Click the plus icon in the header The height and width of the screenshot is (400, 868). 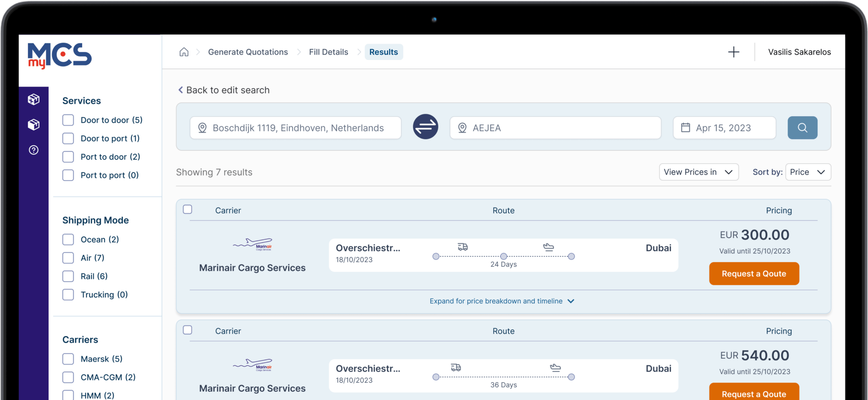coord(733,52)
